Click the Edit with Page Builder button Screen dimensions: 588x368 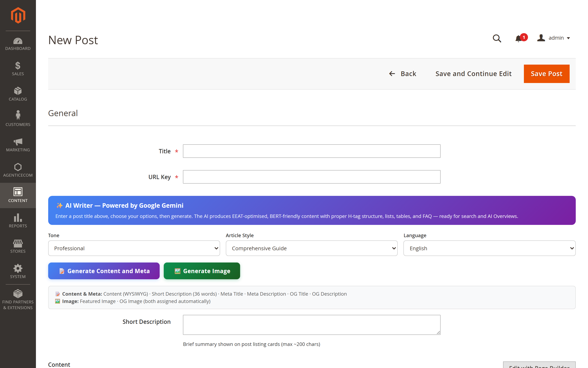pyautogui.click(x=539, y=365)
